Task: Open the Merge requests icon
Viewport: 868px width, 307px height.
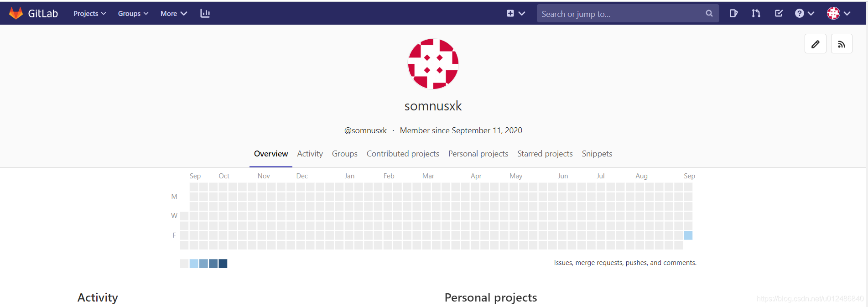Action: tap(756, 14)
